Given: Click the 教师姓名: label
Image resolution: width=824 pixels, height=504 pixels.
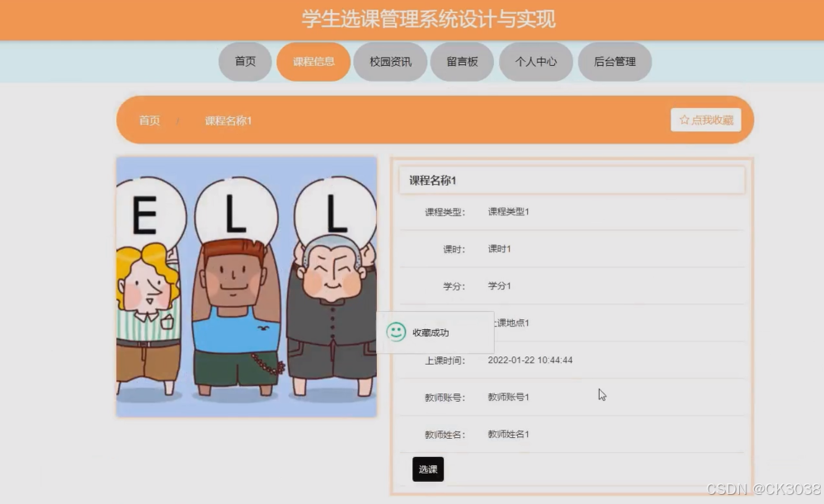Looking at the screenshot, I should pyautogui.click(x=445, y=435).
